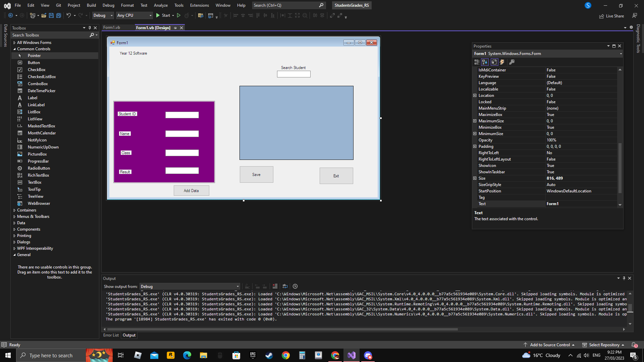The image size is (644, 362).
Task: Click the Save All toolbar icon
Action: click(58, 15)
